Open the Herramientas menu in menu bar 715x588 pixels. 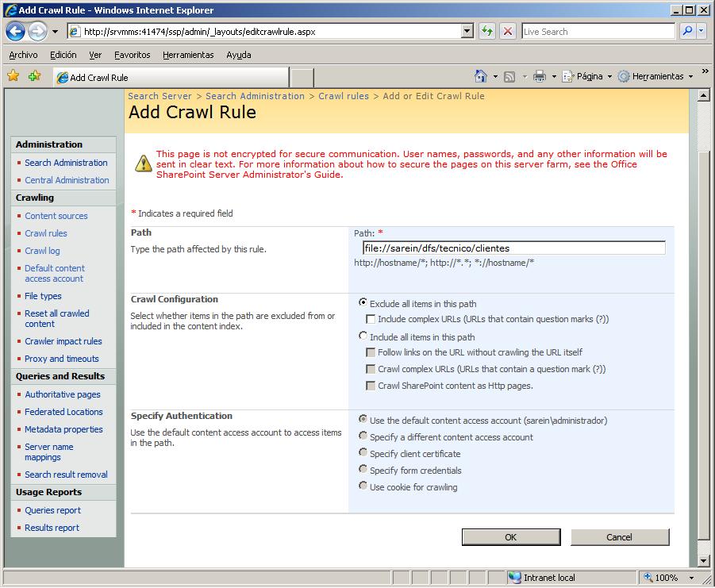pyautogui.click(x=188, y=55)
